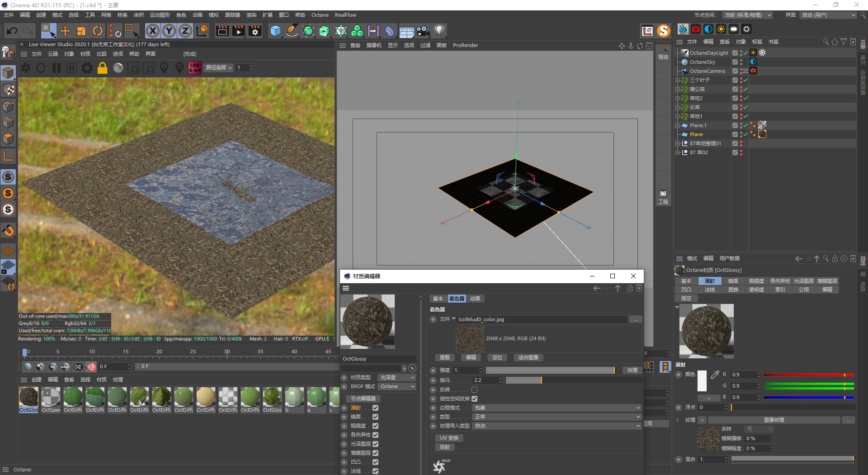Toggle the render region R icon
The height and width of the screenshot is (475, 868).
(x=72, y=68)
